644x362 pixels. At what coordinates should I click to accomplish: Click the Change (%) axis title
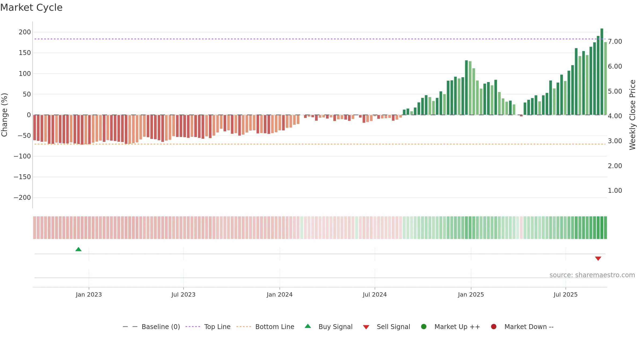pos(4,115)
